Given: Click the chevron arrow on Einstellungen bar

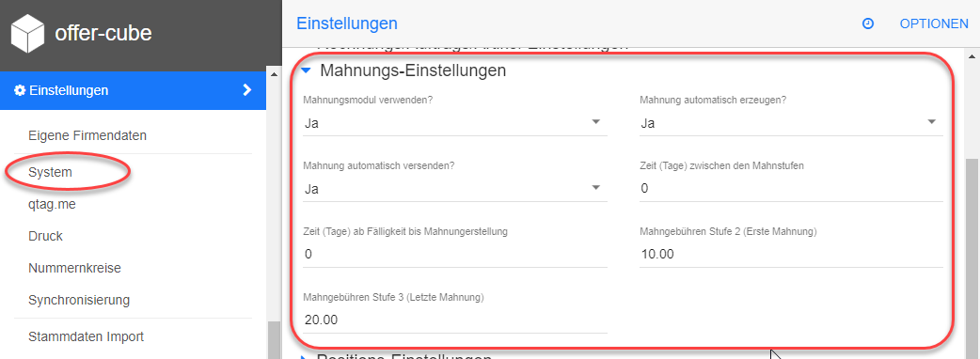Looking at the screenshot, I should [x=247, y=90].
